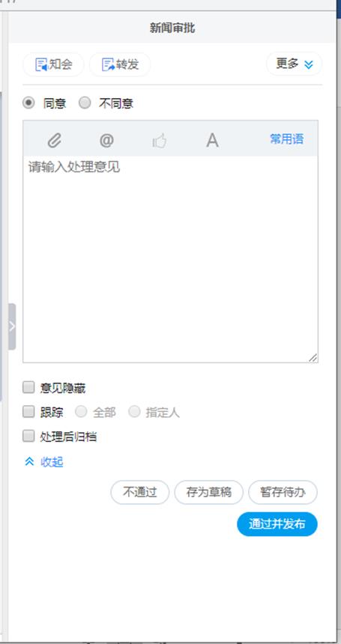The height and width of the screenshot is (644, 341).
Task: Expand the 更多 dropdown
Action: click(x=295, y=64)
